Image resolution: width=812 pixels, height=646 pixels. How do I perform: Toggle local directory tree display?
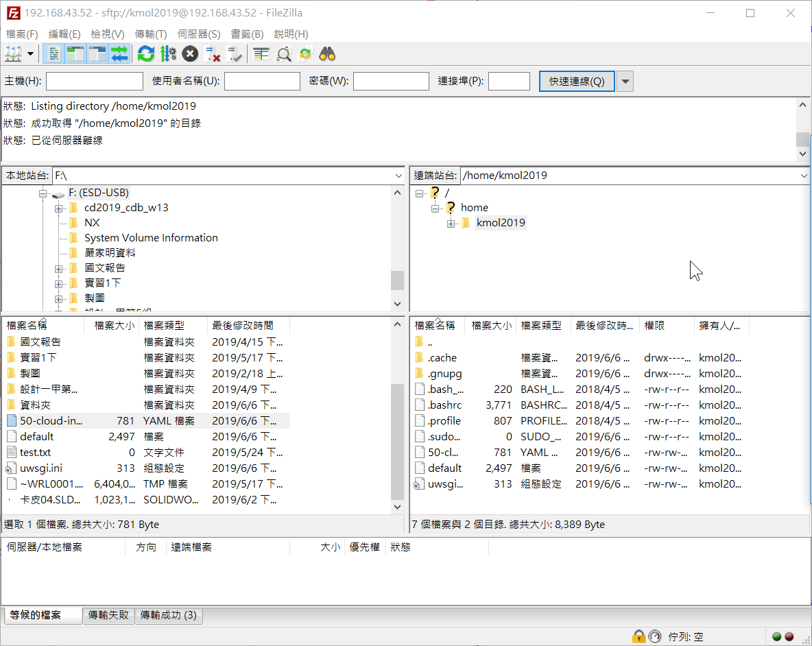(75, 53)
